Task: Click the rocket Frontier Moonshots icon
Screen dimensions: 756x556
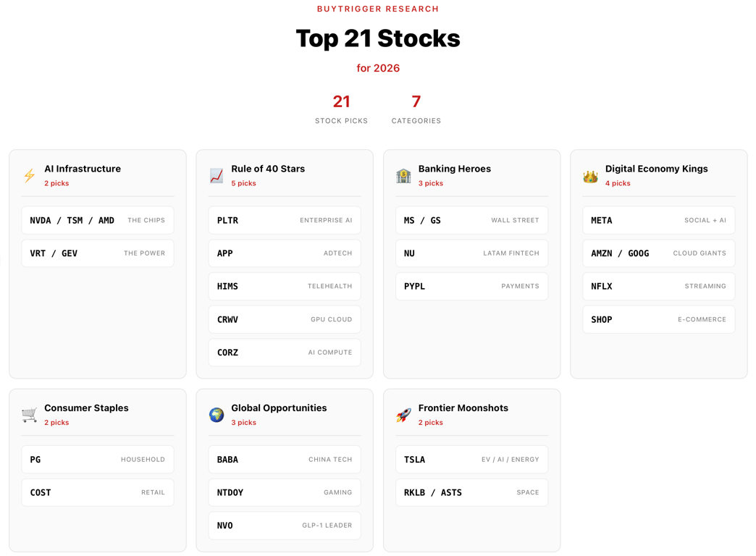Action: pyautogui.click(x=403, y=415)
